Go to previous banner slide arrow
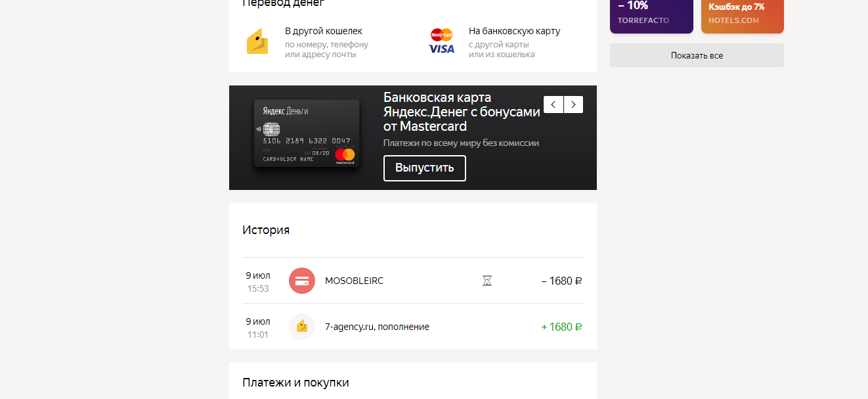 [x=553, y=105]
